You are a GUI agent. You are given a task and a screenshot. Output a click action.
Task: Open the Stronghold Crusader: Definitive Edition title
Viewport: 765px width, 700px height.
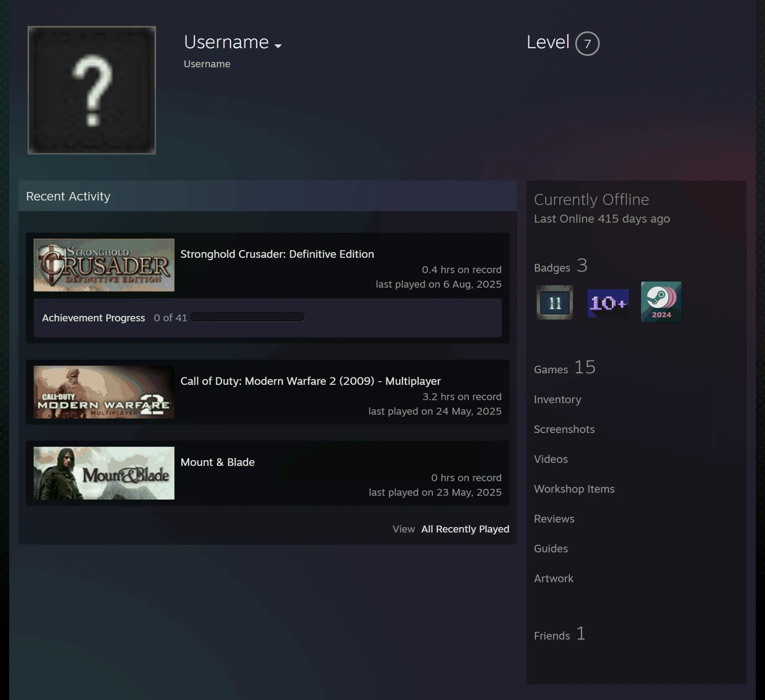(x=277, y=254)
